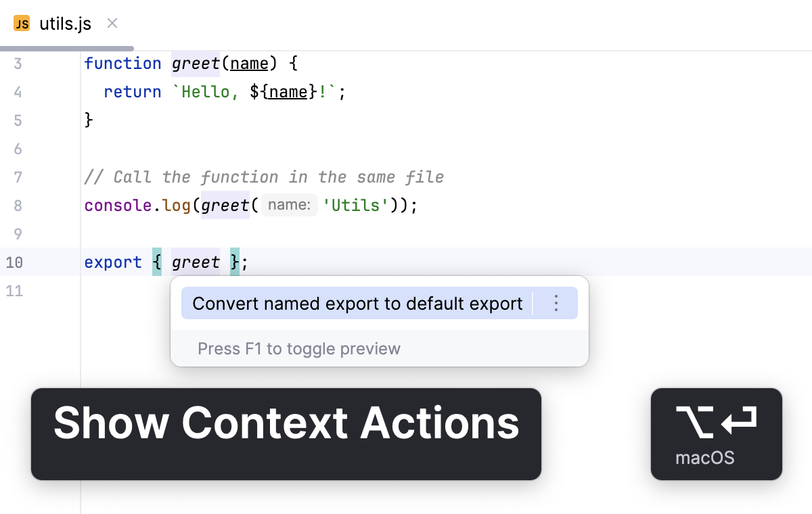Image resolution: width=812 pixels, height=514 pixels.
Task: Click the JS file type icon
Action: (22, 22)
